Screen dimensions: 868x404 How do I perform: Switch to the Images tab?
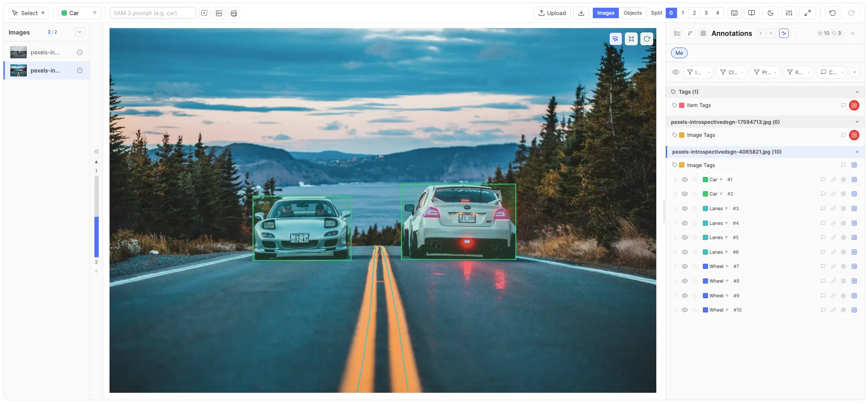605,13
